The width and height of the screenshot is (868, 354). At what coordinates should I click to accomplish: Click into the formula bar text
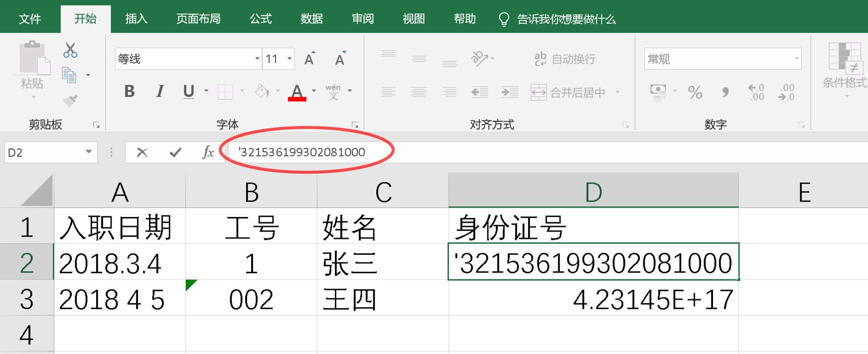302,152
